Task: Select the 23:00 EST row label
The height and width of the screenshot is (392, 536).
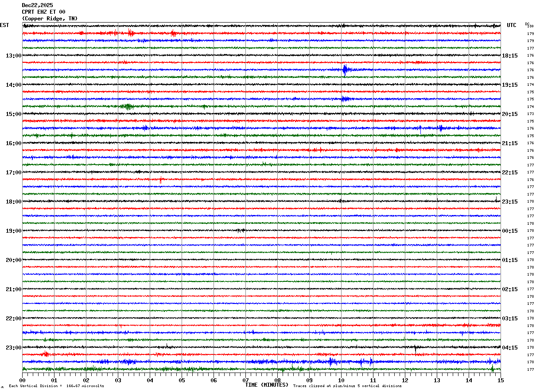Action: (13, 347)
